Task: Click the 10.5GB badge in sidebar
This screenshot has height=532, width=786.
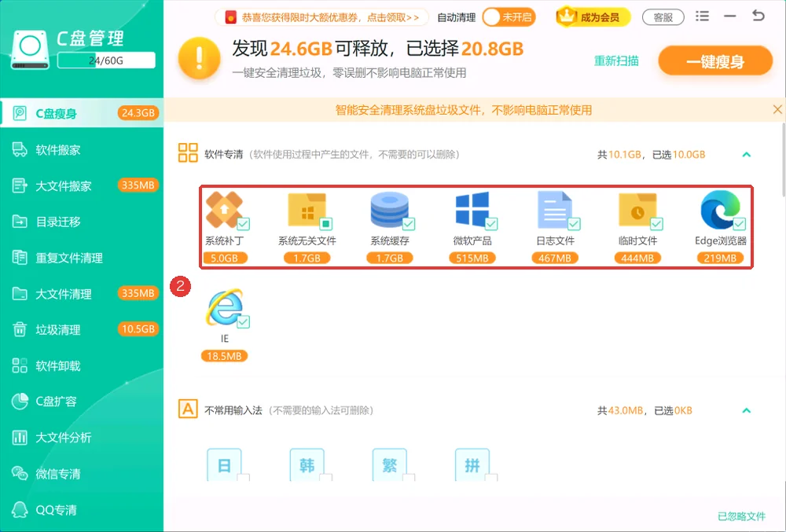Action: (138, 329)
